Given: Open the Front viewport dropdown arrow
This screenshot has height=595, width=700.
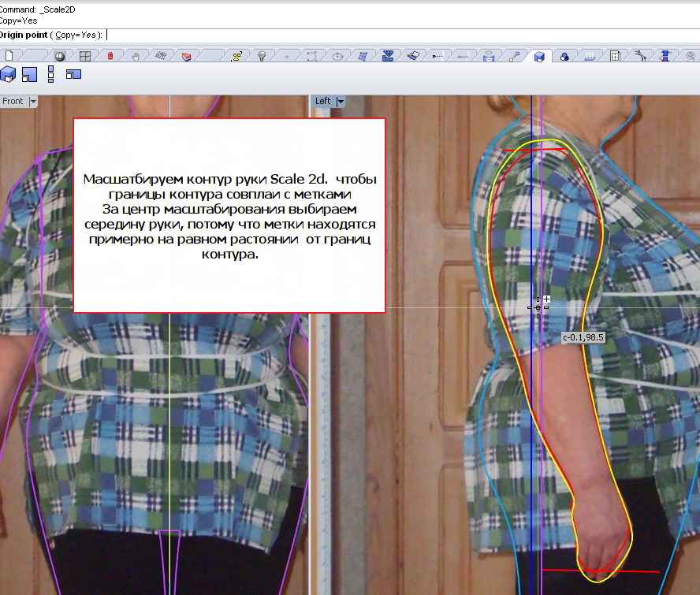Looking at the screenshot, I should point(32,102).
